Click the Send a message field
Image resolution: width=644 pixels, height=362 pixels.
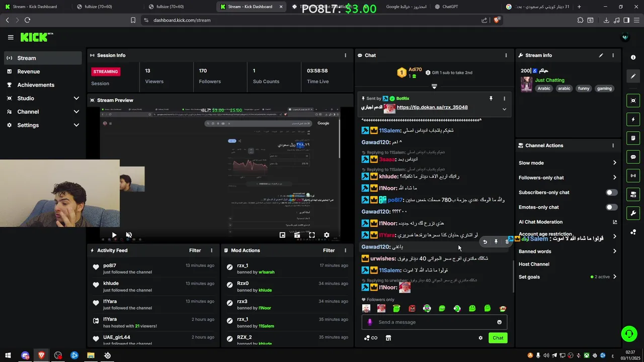(x=434, y=322)
